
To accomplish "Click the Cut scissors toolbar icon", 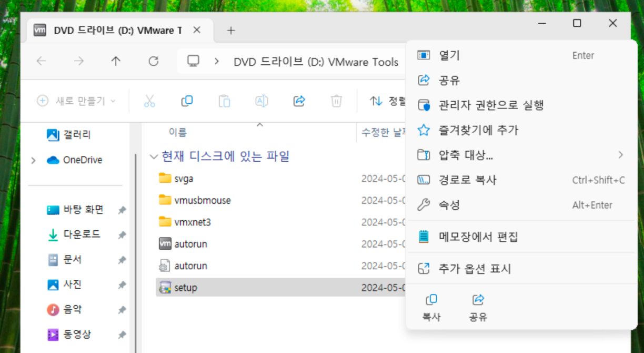I will tap(149, 101).
